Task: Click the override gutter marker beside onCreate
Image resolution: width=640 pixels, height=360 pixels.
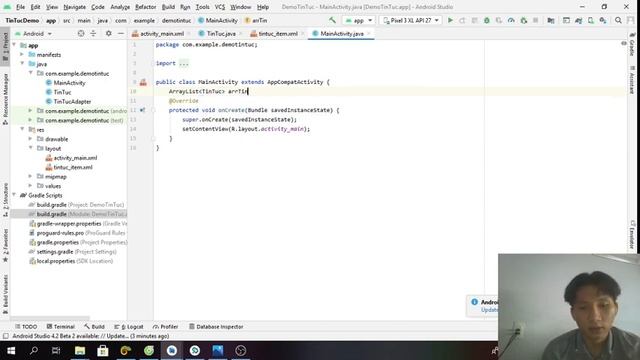Action: (x=142, y=110)
